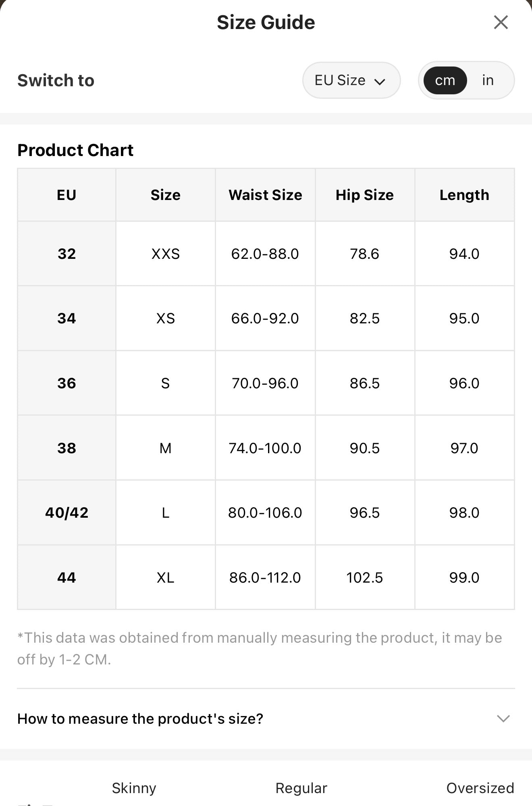The height and width of the screenshot is (806, 532).
Task: Expand How to measure the product's size
Action: point(266,719)
